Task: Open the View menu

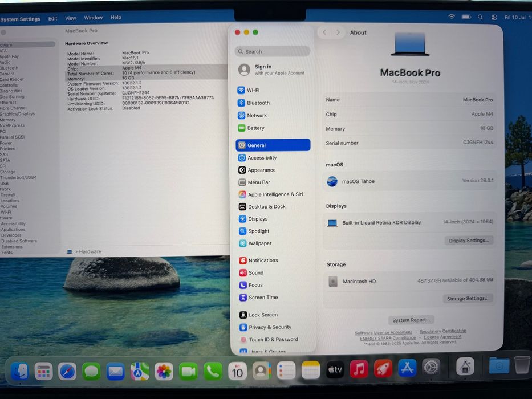Action: [71, 18]
